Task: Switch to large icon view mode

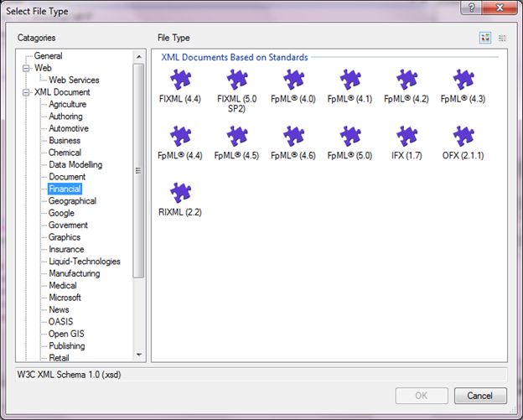Action: click(x=485, y=38)
